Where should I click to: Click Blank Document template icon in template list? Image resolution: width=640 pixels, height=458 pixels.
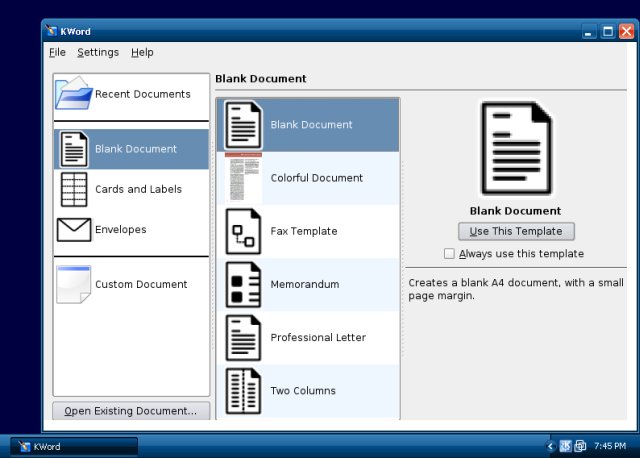[243, 125]
